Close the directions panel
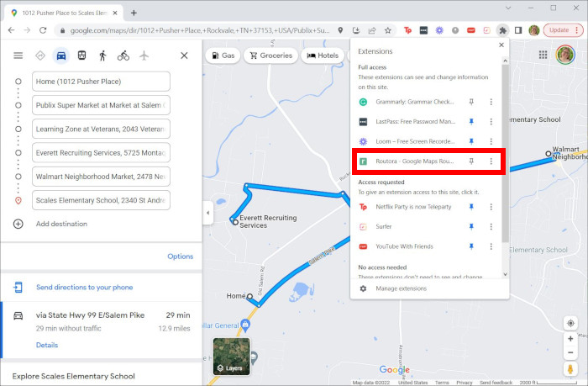The image size is (588, 386). click(184, 56)
